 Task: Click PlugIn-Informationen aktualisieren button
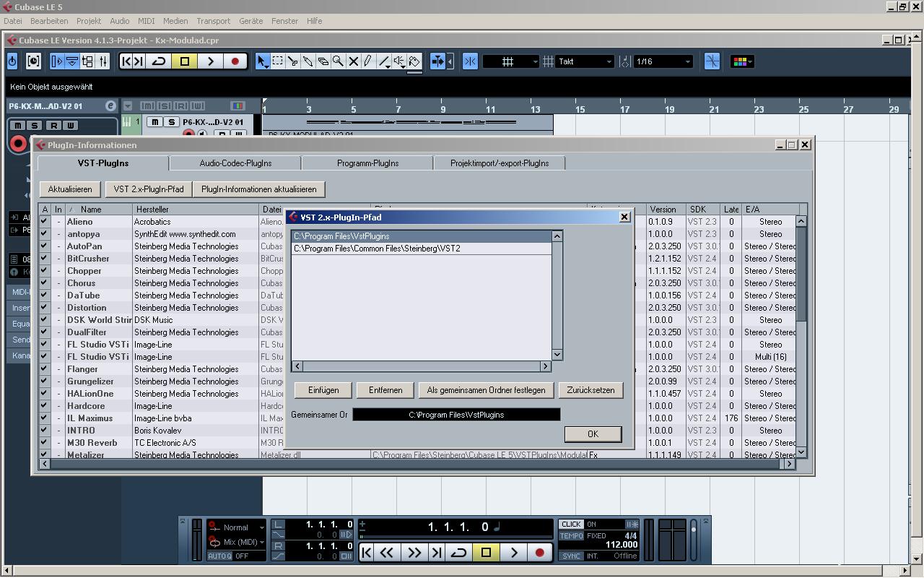click(x=259, y=189)
